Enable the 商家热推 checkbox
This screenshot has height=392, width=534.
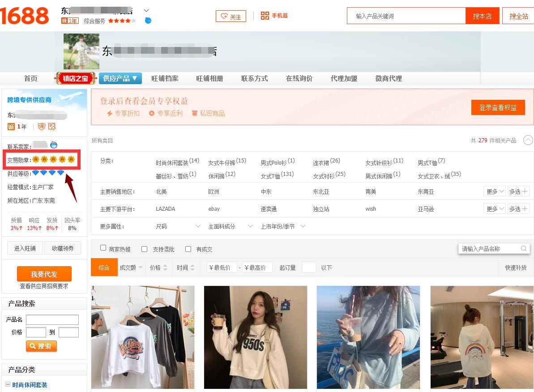(103, 248)
